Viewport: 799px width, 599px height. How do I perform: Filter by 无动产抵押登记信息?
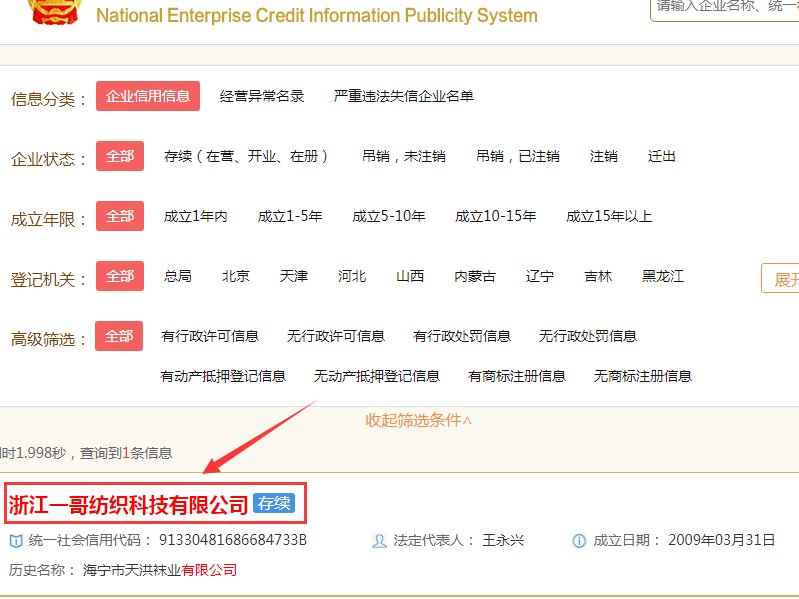377,376
